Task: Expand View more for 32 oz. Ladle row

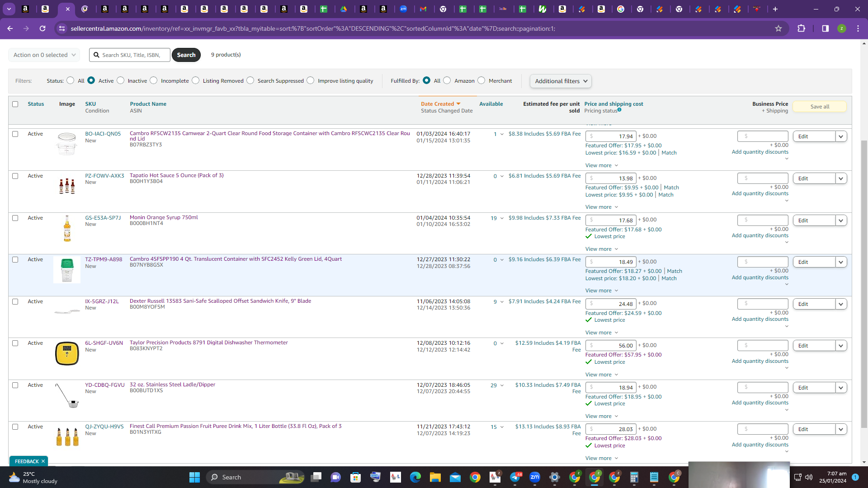Action: point(601,416)
